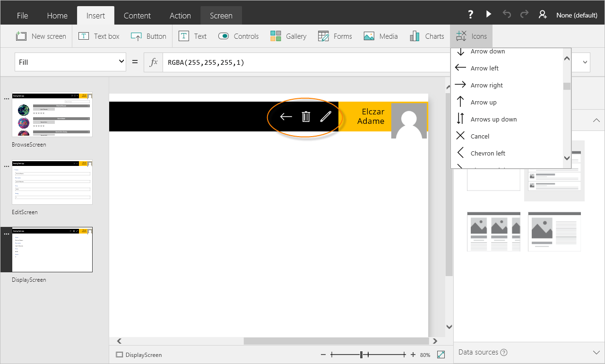The height and width of the screenshot is (364, 605).
Task: Click the Media insert icon
Action: [380, 36]
